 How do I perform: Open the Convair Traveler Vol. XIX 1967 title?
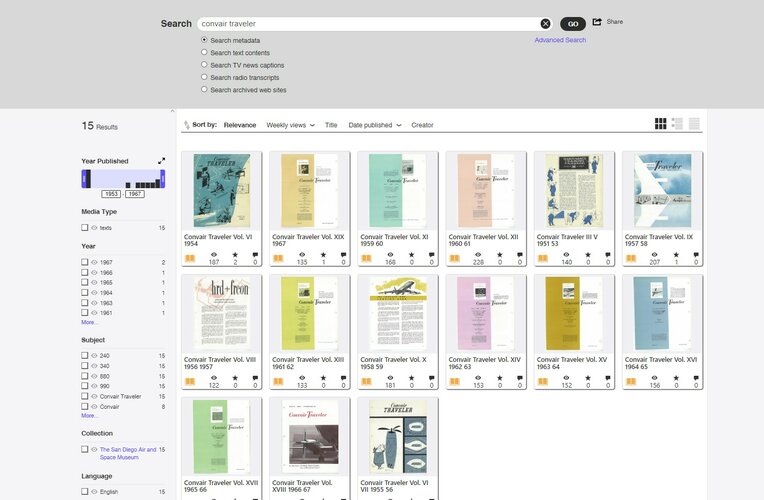point(308,240)
